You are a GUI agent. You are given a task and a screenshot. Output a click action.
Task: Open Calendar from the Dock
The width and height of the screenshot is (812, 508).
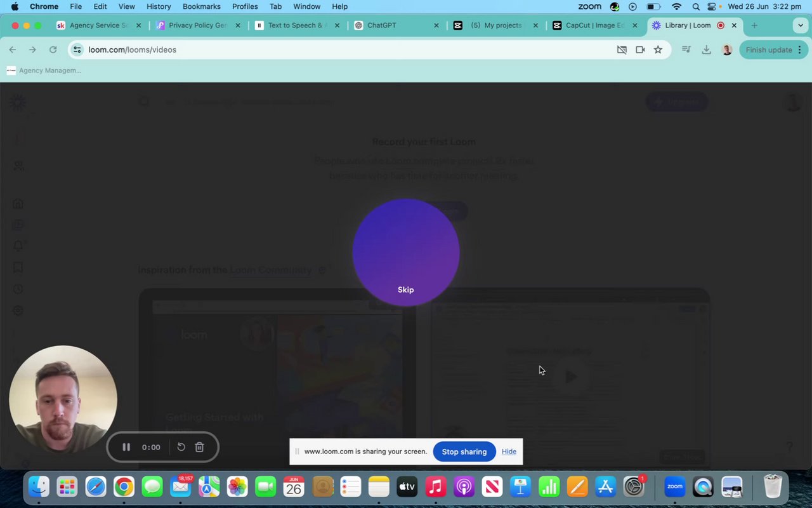tap(294, 487)
